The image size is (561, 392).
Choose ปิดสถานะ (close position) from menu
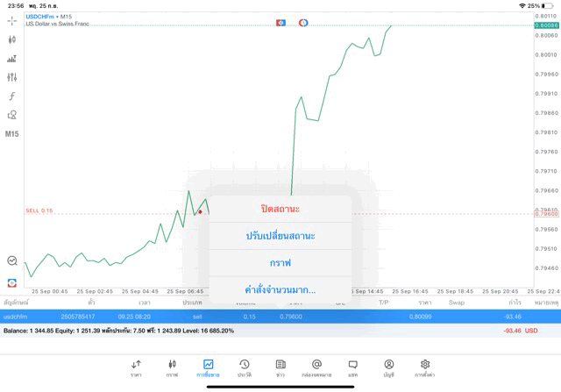280,210
